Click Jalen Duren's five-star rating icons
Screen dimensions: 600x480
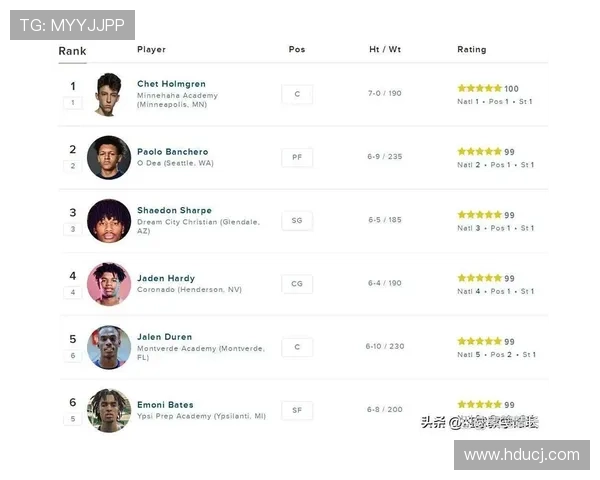(480, 341)
